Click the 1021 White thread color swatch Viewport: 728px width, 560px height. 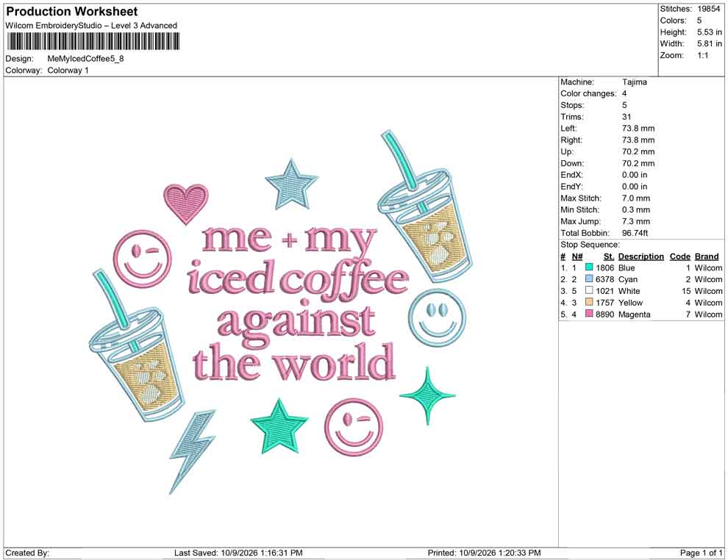click(x=589, y=290)
